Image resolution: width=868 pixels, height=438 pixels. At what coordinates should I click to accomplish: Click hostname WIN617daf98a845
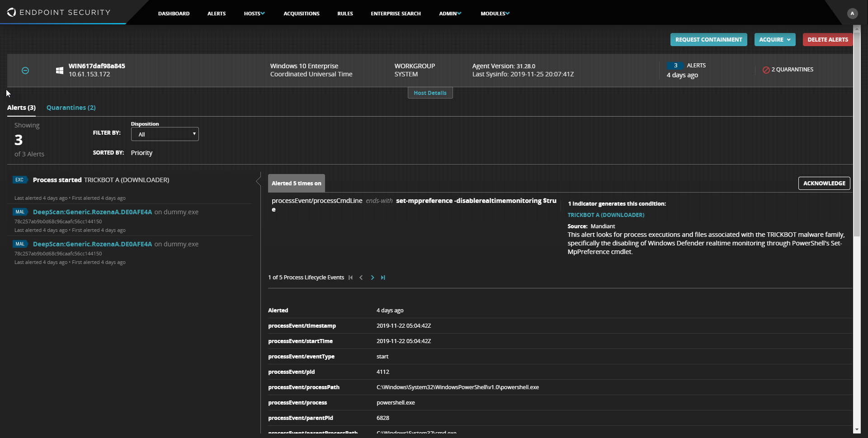point(97,66)
